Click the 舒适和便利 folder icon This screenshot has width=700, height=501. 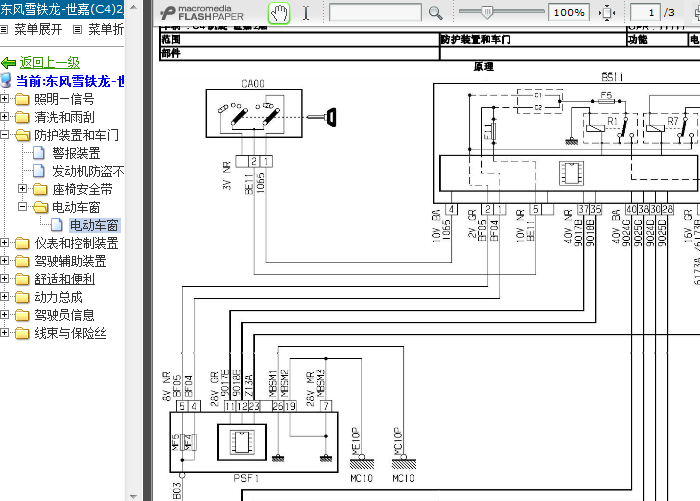click(22, 279)
